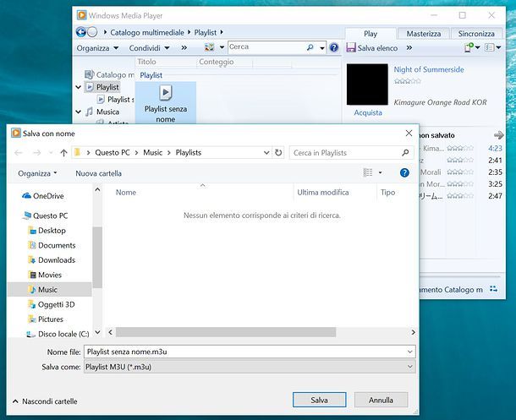Click Nuova cartella button
This screenshot has width=516, height=420.
tap(98, 173)
